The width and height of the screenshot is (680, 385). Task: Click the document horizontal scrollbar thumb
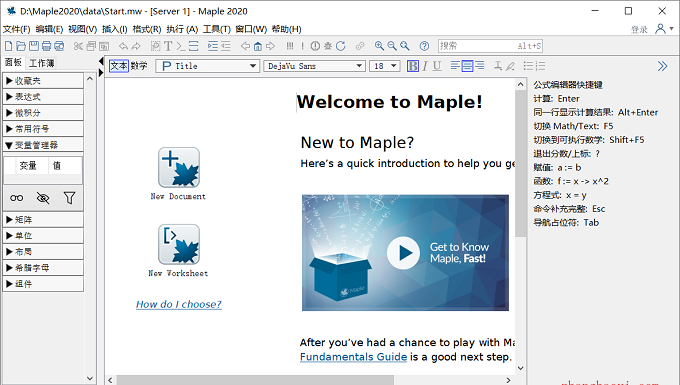click(x=255, y=380)
